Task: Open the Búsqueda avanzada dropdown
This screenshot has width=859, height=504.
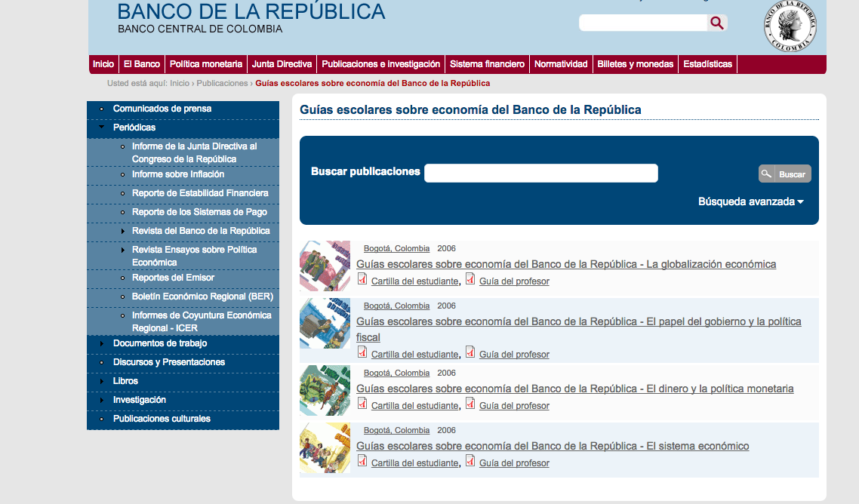Action: (x=750, y=201)
